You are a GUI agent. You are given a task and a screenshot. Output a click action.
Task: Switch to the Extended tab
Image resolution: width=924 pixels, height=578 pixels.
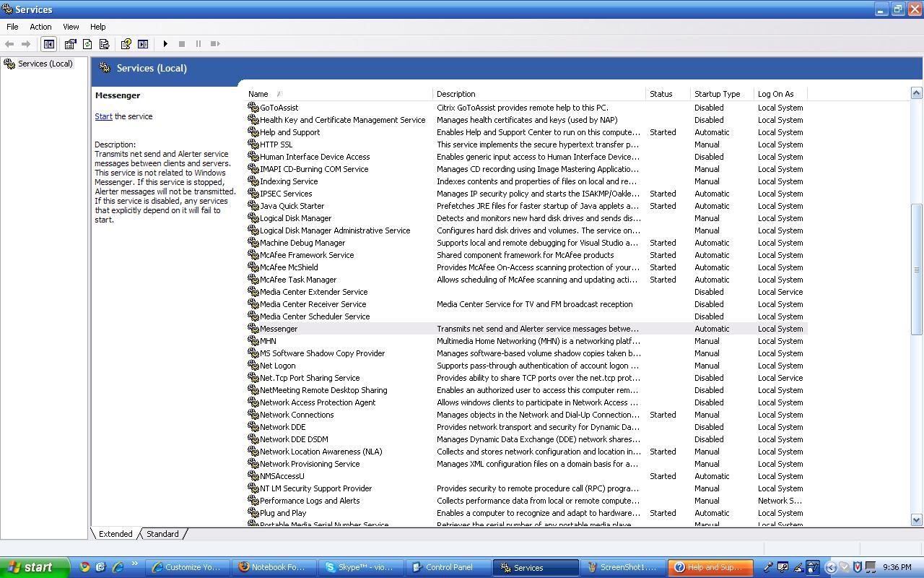[x=115, y=534]
